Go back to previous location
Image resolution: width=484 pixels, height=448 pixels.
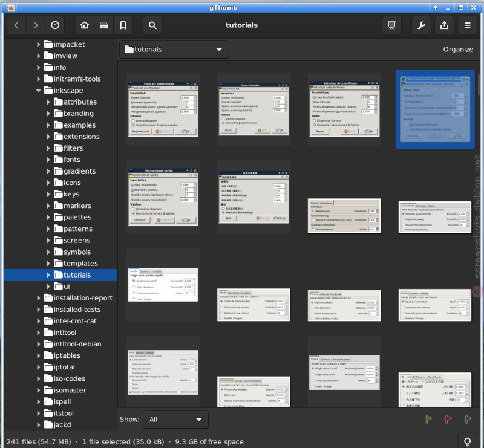(x=17, y=25)
